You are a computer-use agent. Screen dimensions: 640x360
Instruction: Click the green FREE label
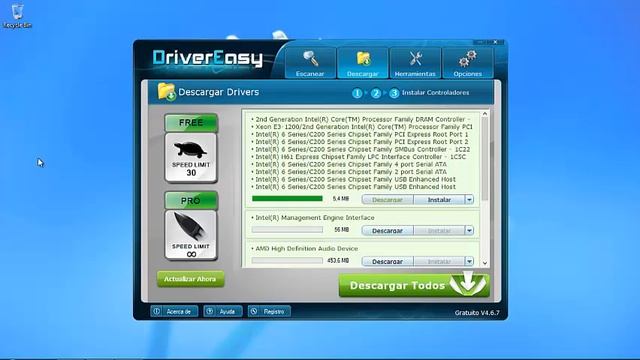[x=191, y=123]
